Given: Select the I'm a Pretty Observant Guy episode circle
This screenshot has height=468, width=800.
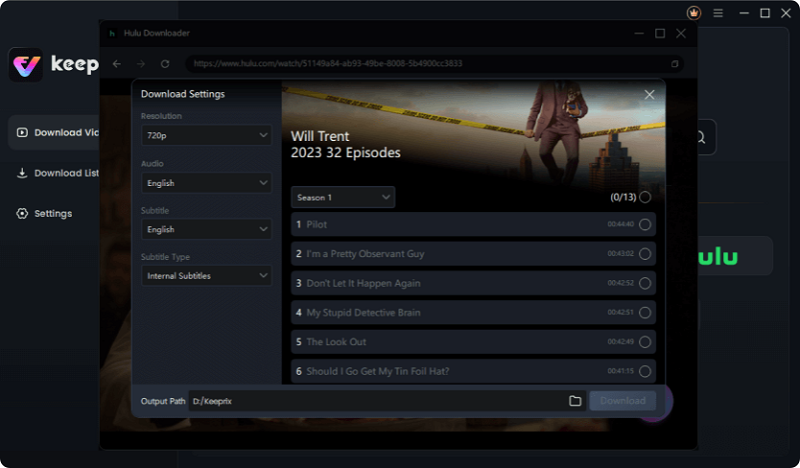Looking at the screenshot, I should pyautogui.click(x=645, y=254).
